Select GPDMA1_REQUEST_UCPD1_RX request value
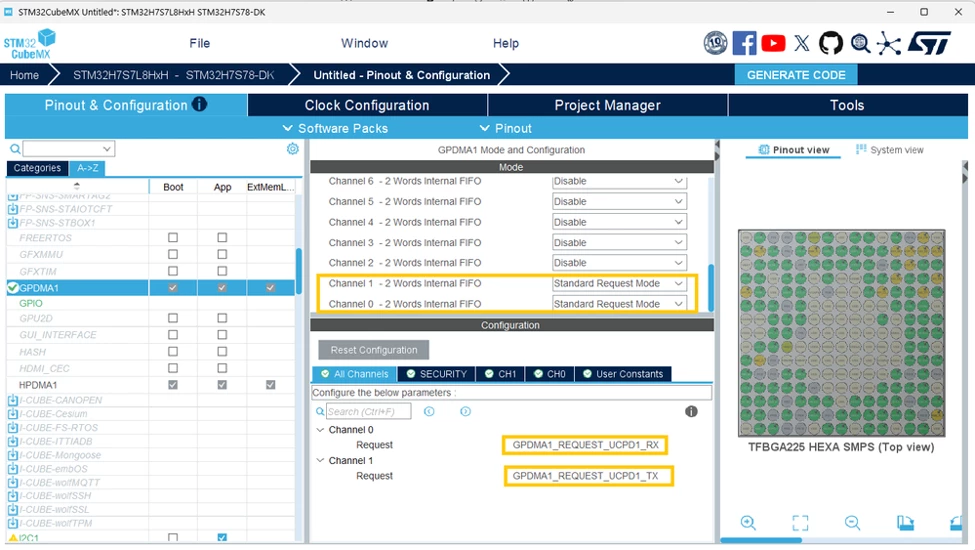975x550 pixels. click(585, 445)
